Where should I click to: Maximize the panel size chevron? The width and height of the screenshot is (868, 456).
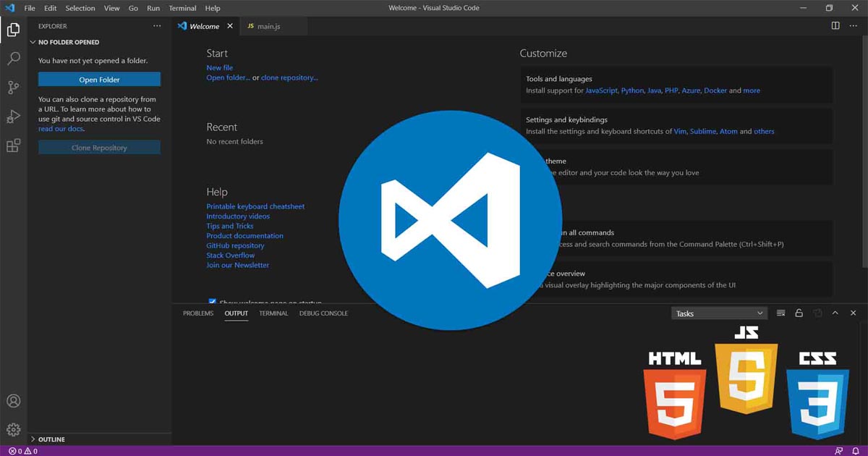click(835, 313)
